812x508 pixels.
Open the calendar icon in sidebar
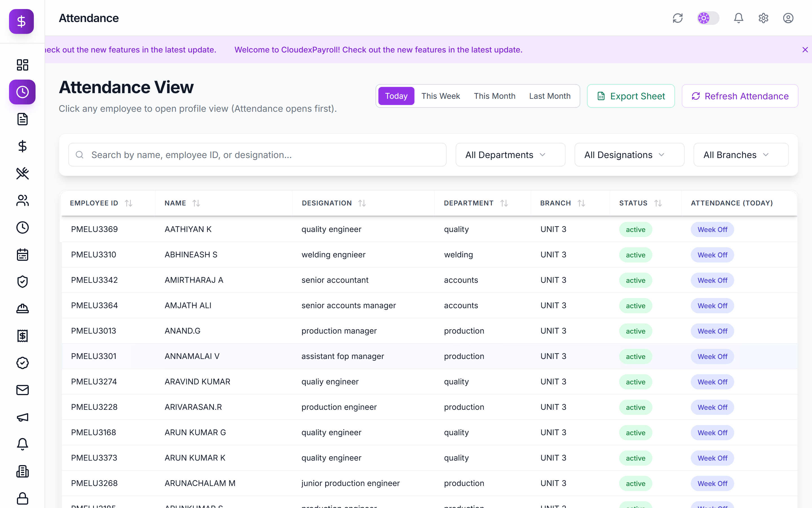pyautogui.click(x=23, y=255)
